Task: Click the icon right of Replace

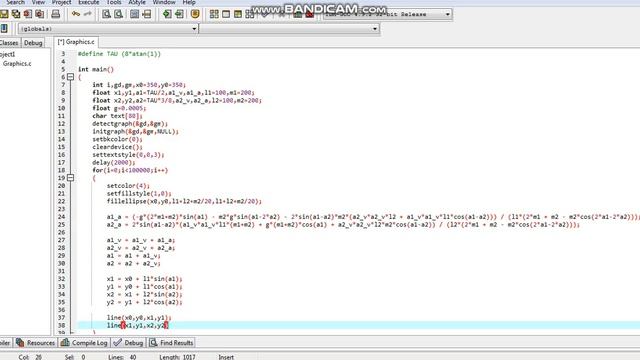Action: click(135, 14)
